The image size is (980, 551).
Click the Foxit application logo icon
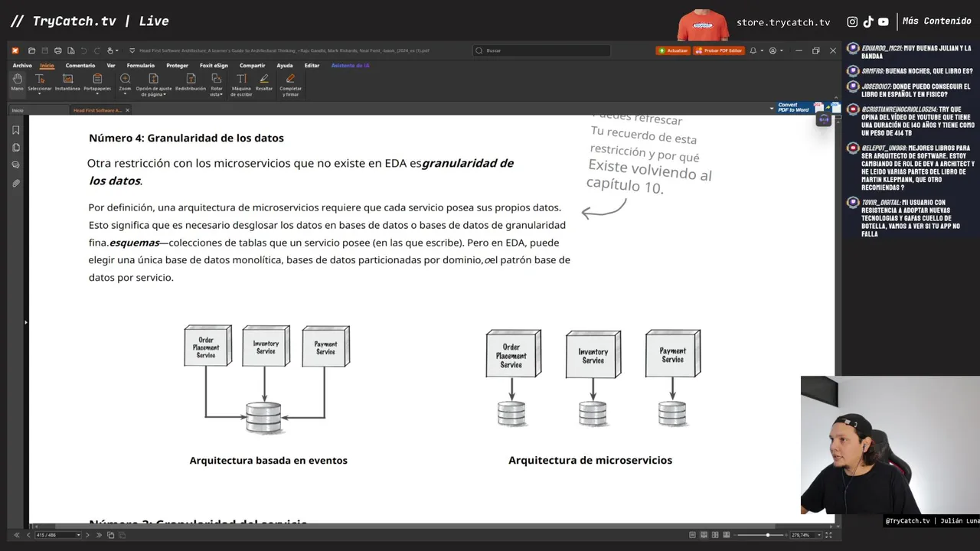15,51
